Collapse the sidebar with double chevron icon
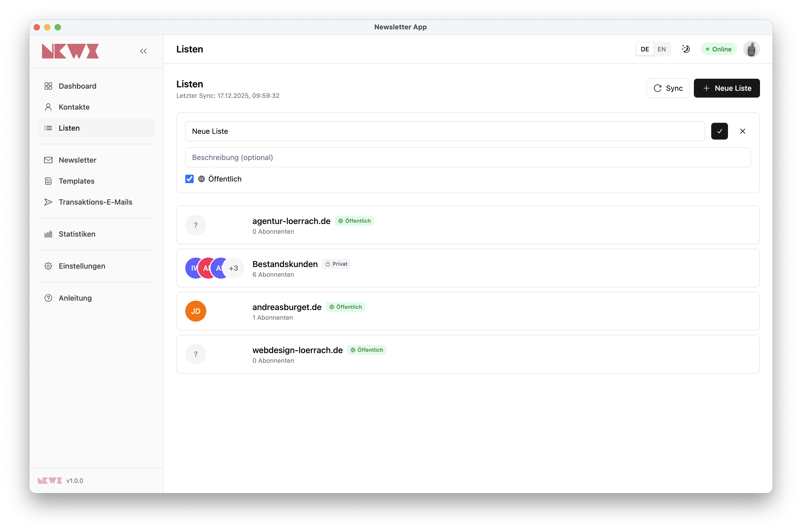 (143, 51)
